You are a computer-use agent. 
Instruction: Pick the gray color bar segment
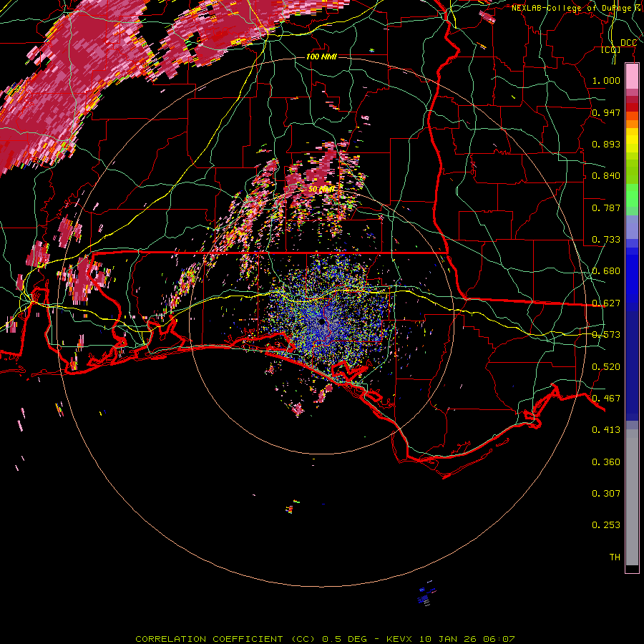(632, 497)
